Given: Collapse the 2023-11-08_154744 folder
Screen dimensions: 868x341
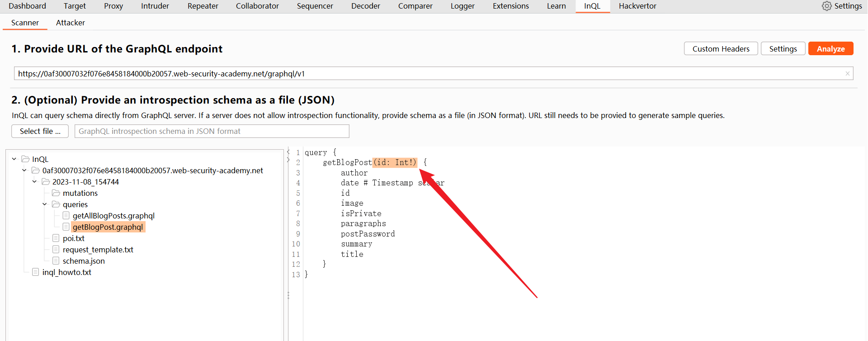Looking at the screenshot, I should 34,182.
